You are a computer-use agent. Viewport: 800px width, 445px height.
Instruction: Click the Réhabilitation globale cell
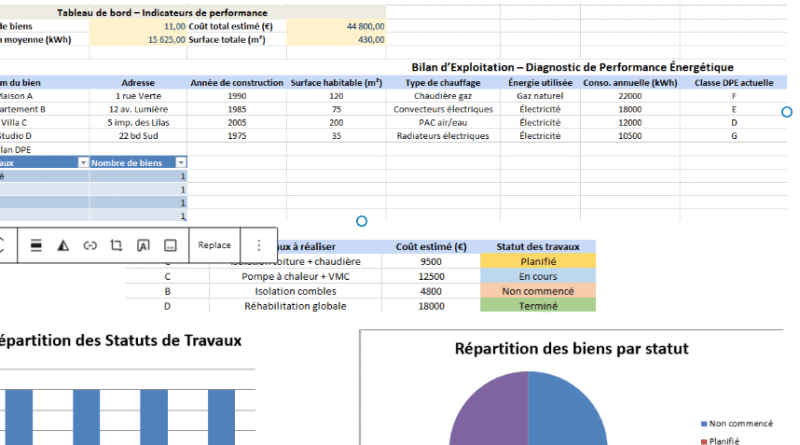pyautogui.click(x=295, y=306)
